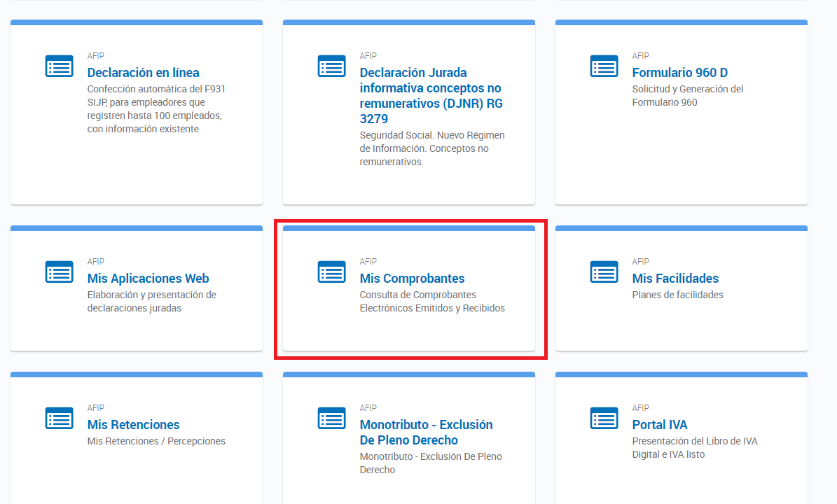This screenshot has height=504, width=837.
Task: Click 'Solicitud y Generación del Formulario 960' text
Action: pyautogui.click(x=688, y=95)
